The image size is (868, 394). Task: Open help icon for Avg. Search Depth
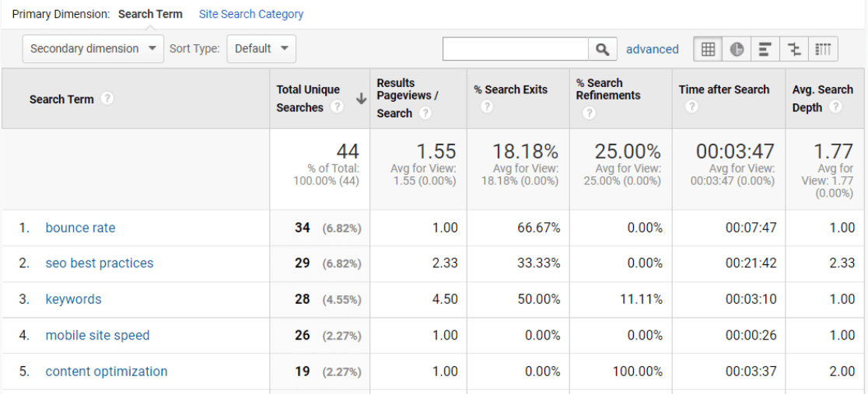pos(836,106)
